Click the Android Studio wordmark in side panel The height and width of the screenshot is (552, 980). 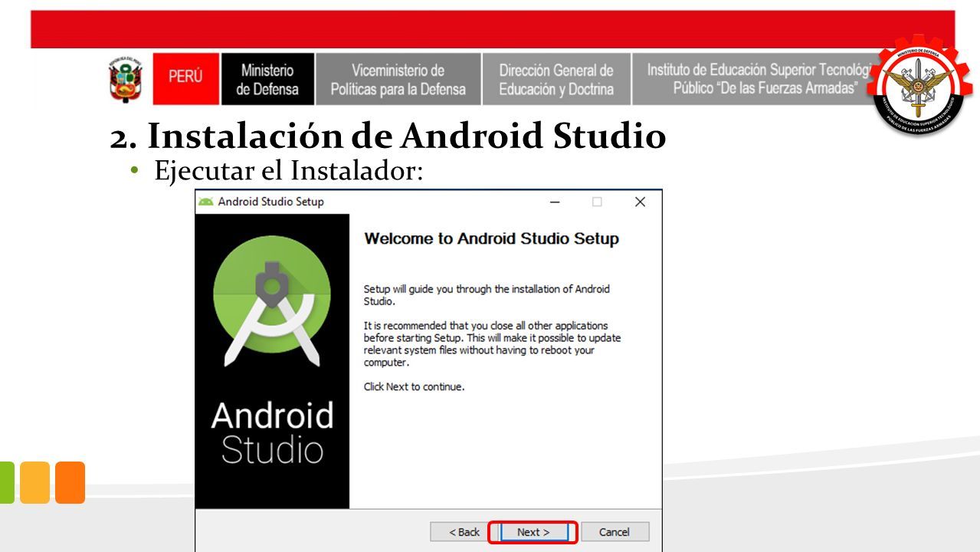click(272, 433)
